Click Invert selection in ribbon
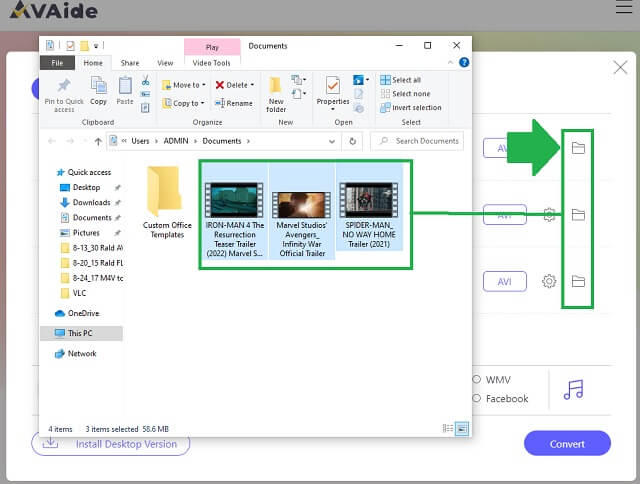The height and width of the screenshot is (484, 640). click(x=411, y=108)
